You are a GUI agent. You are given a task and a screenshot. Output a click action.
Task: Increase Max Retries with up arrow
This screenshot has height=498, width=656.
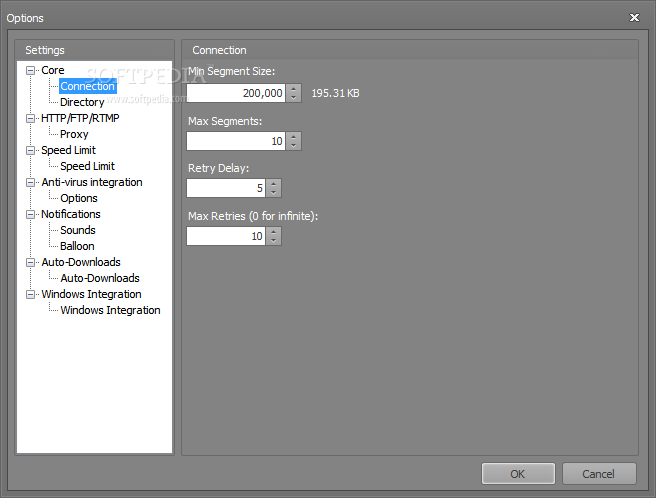click(273, 232)
